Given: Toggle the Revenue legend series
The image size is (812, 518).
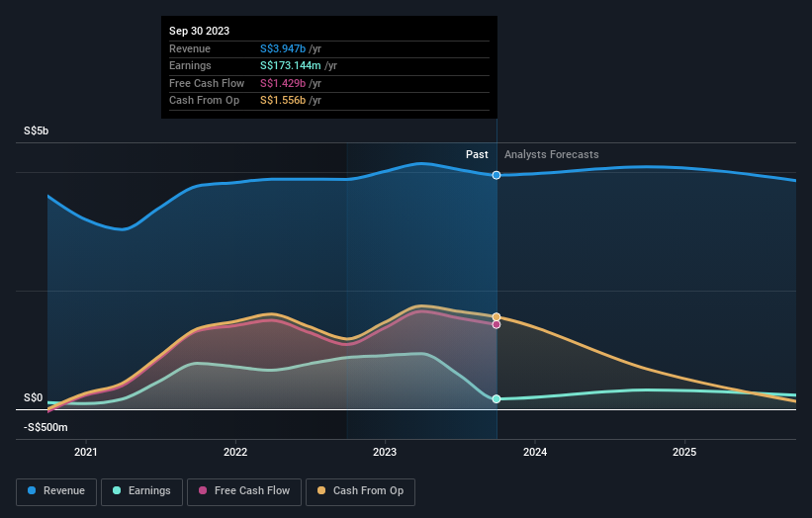Looking at the screenshot, I should [56, 491].
